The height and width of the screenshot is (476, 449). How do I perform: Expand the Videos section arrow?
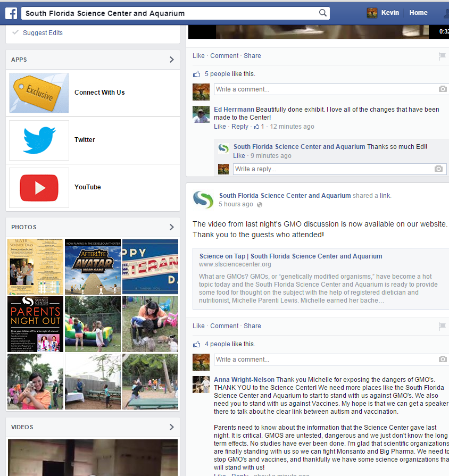point(171,427)
